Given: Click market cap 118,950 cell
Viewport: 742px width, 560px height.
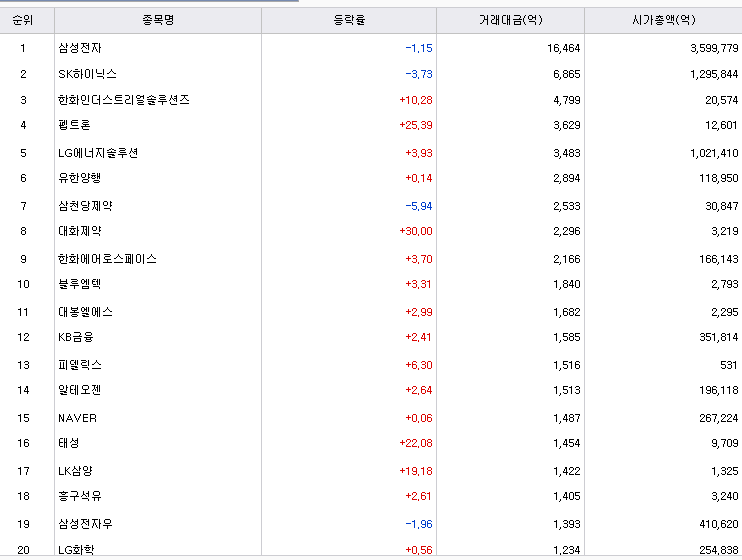Looking at the screenshot, I should pyautogui.click(x=719, y=178).
